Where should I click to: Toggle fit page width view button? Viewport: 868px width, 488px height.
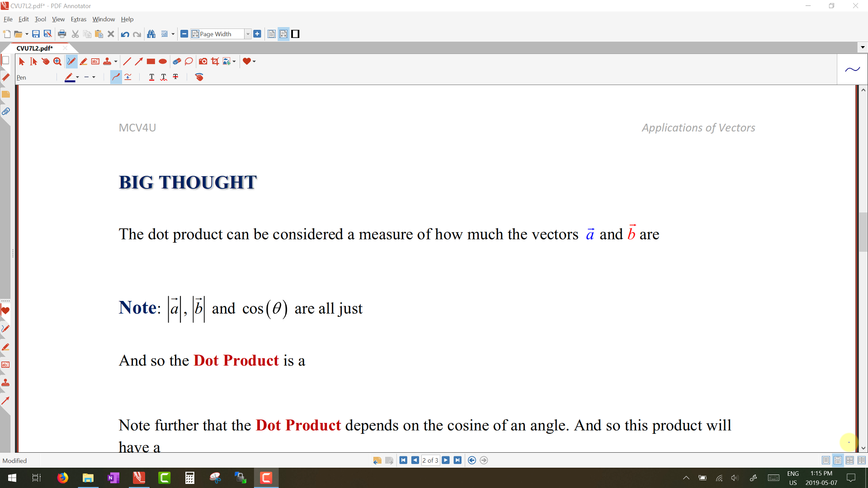click(283, 34)
